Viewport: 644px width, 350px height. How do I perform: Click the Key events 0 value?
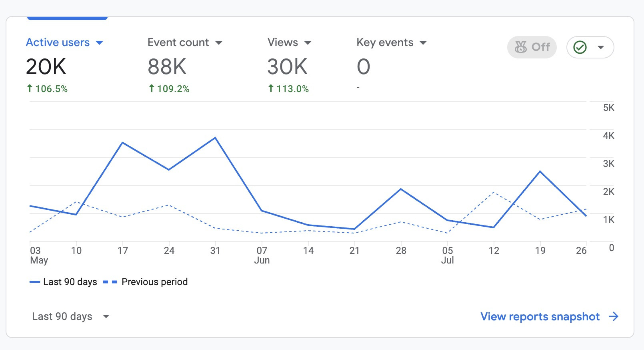pos(364,66)
